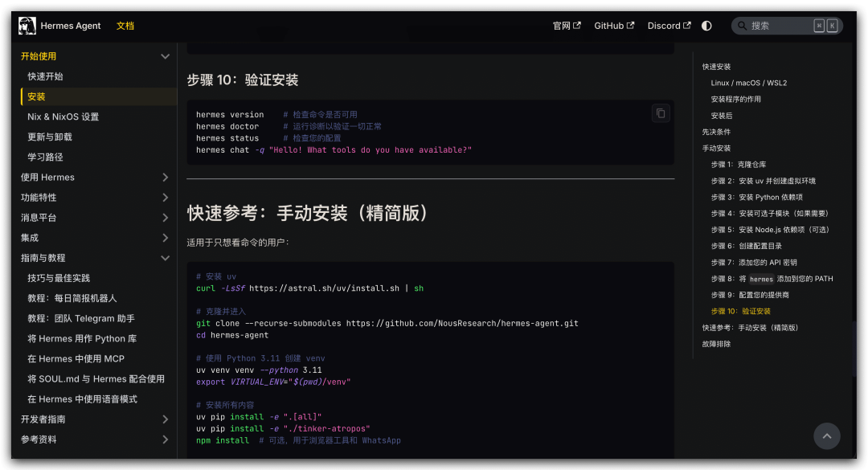
Task: Toggle dark and light mode
Action: point(706,26)
